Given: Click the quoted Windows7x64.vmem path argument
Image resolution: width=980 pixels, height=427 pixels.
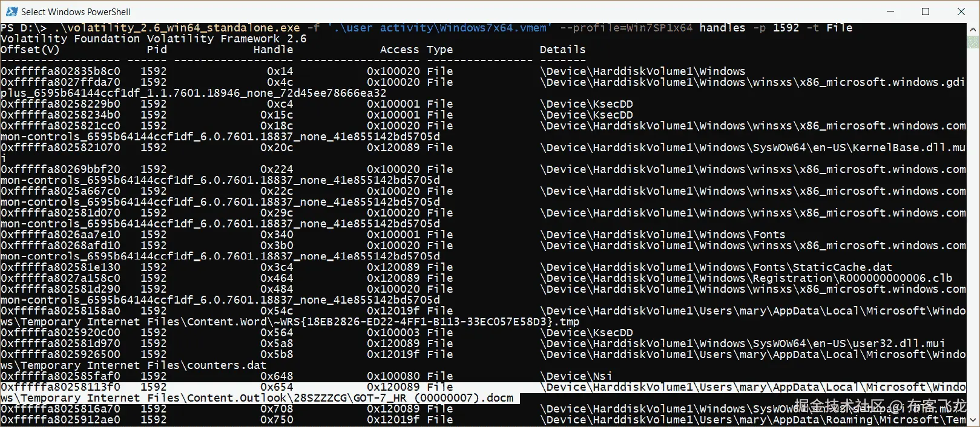Looking at the screenshot, I should point(440,28).
